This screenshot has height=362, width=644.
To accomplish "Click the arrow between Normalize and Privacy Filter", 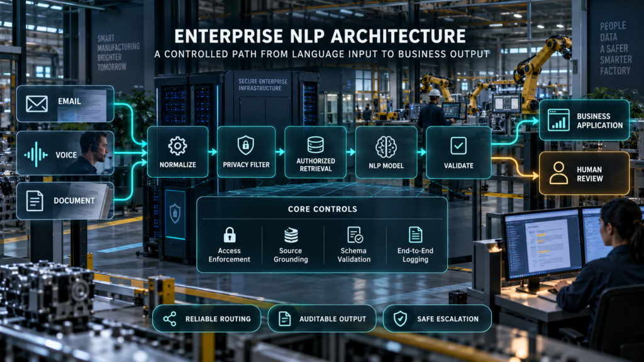I will 213,152.
